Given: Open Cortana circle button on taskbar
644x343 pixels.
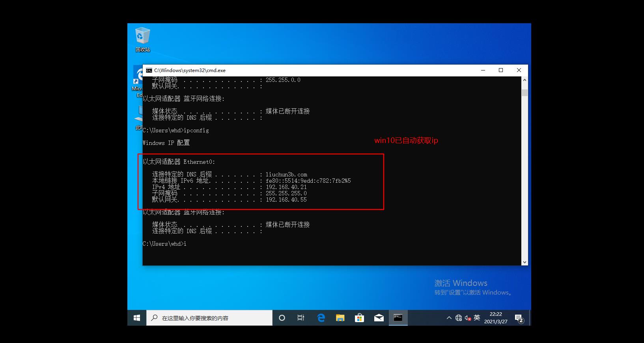Looking at the screenshot, I should tap(282, 318).
